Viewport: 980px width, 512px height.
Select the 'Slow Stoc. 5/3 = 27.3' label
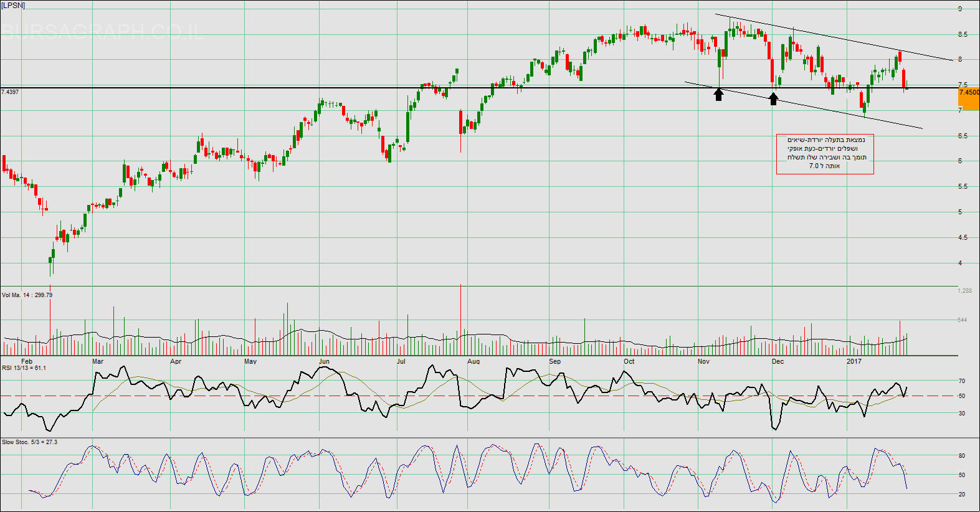click(x=29, y=442)
